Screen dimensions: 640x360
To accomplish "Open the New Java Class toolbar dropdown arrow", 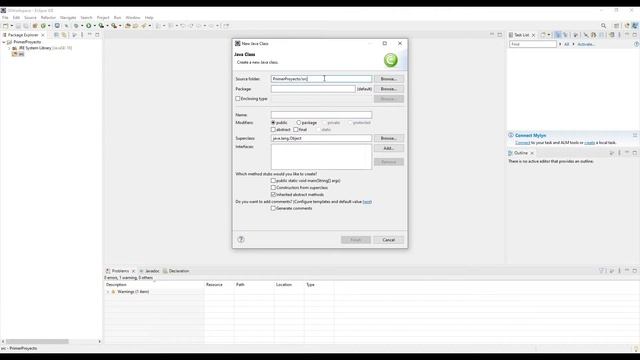I will point(49,26).
